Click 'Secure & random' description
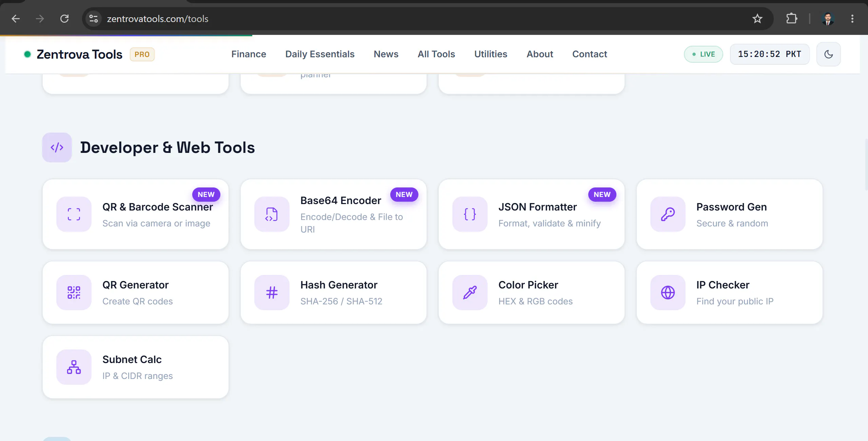 point(732,223)
